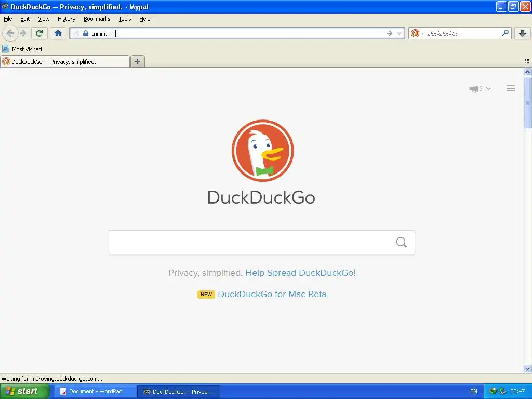This screenshot has width=532, height=399.
Task: Select the DuckDuckGo tab
Action: [x=65, y=61]
